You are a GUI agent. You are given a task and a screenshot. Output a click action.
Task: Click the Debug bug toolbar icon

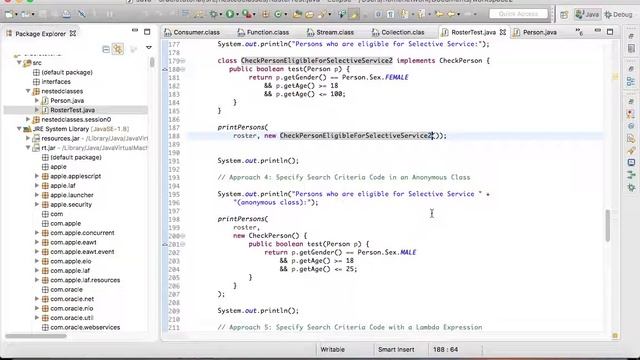[x=213, y=14]
